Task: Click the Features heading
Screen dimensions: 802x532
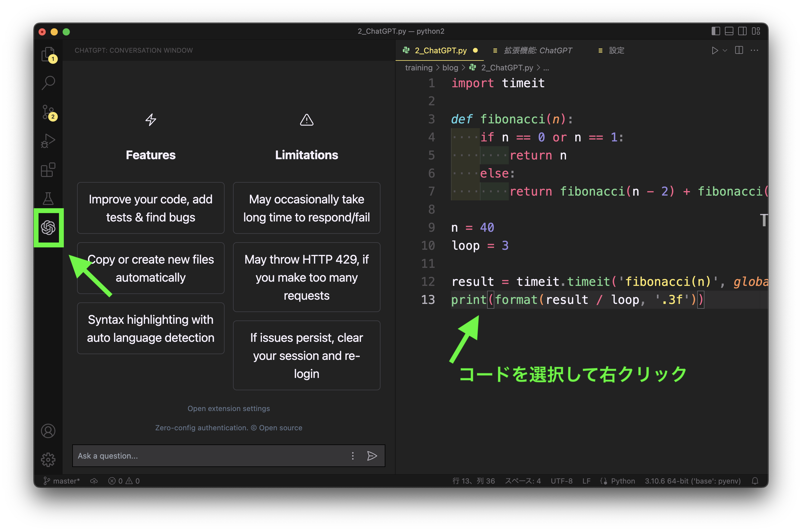Action: [x=151, y=155]
